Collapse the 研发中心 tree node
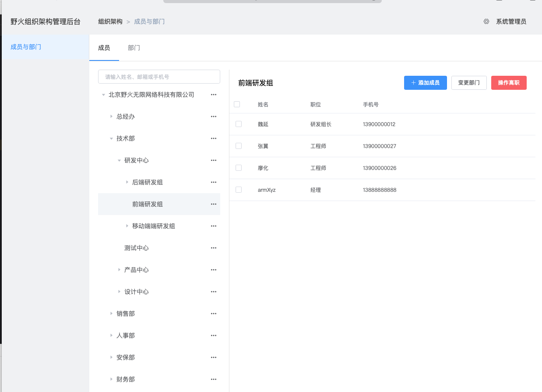Screen dimensions: 542x392 119,160
